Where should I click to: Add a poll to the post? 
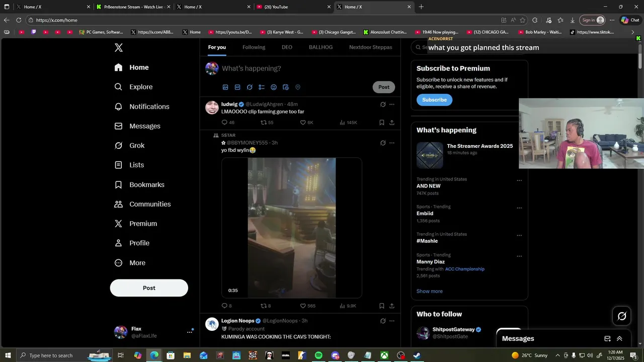point(262,87)
